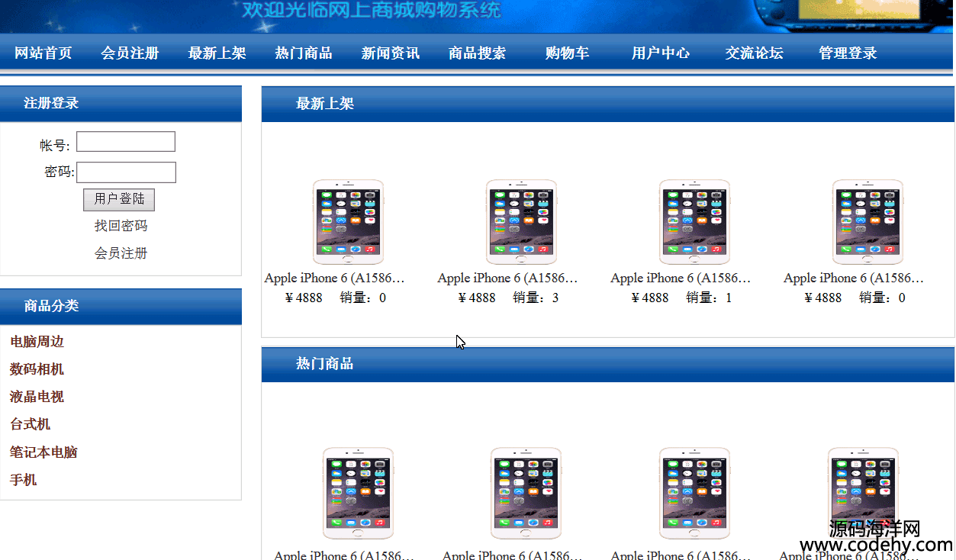Open the 会员注册 link under 找回密码
This screenshot has height=560, width=956.
(x=121, y=253)
